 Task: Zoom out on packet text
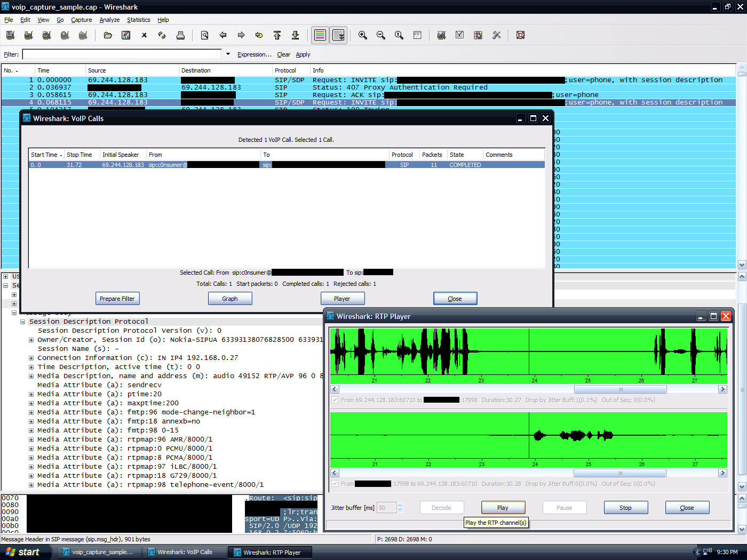[381, 35]
